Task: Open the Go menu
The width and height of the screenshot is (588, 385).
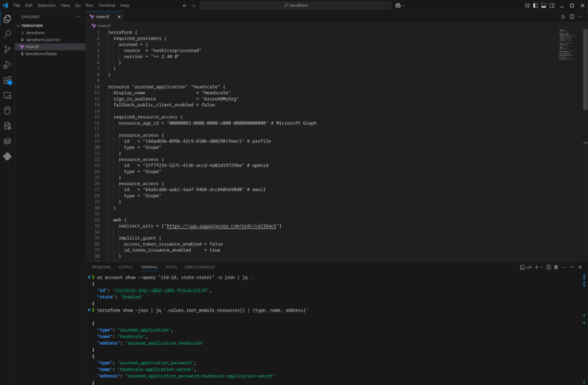Action: tap(78, 6)
